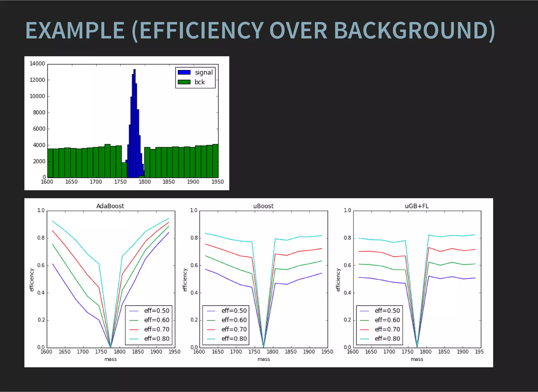Click the green bck swatch in histogram legend
The height and width of the screenshot is (392, 538).
(184, 82)
